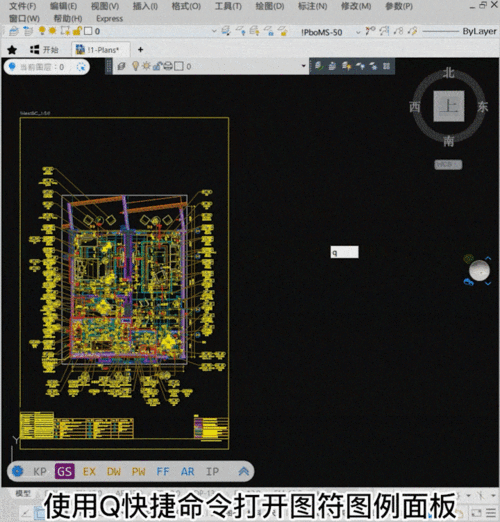Click the layer properties manager icon in top toolbar

coord(14,31)
